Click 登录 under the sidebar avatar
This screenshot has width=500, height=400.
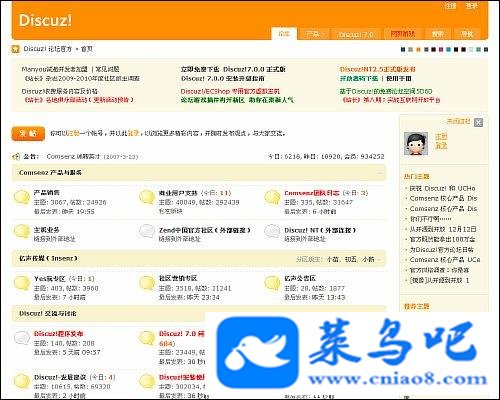[x=441, y=146]
